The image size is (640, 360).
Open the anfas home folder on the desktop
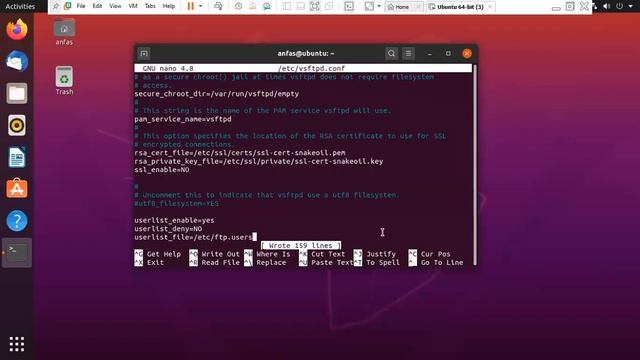click(64, 32)
